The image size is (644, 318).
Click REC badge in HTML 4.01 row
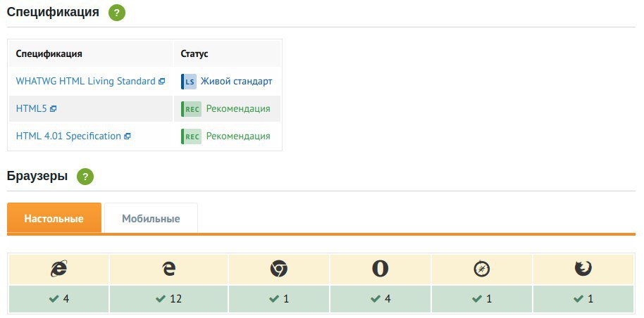pyautogui.click(x=192, y=136)
